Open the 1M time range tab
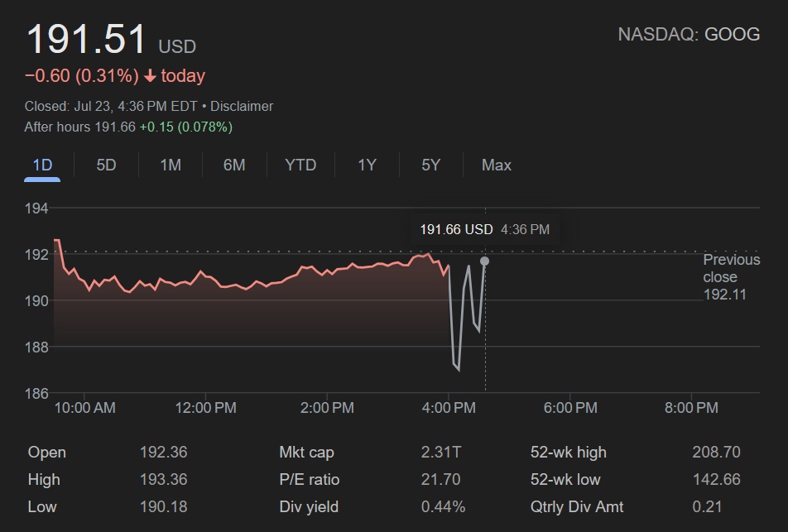The width and height of the screenshot is (788, 532). point(170,165)
